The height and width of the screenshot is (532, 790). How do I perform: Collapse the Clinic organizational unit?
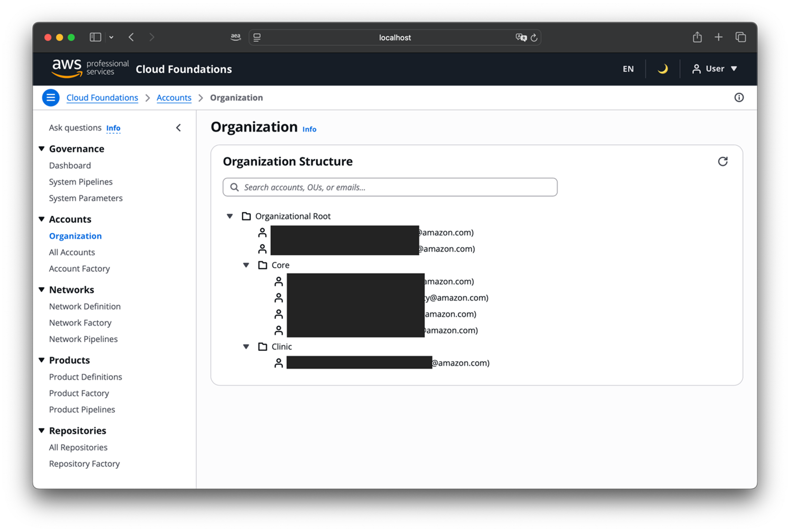246,346
